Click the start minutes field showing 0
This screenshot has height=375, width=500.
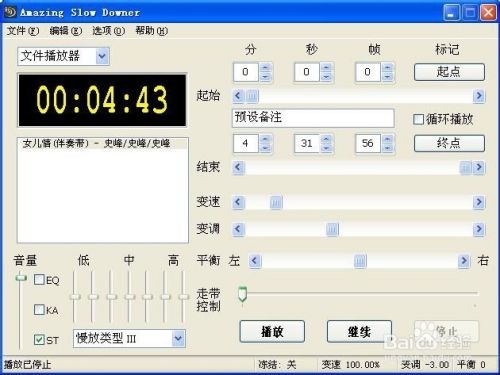click(x=246, y=72)
